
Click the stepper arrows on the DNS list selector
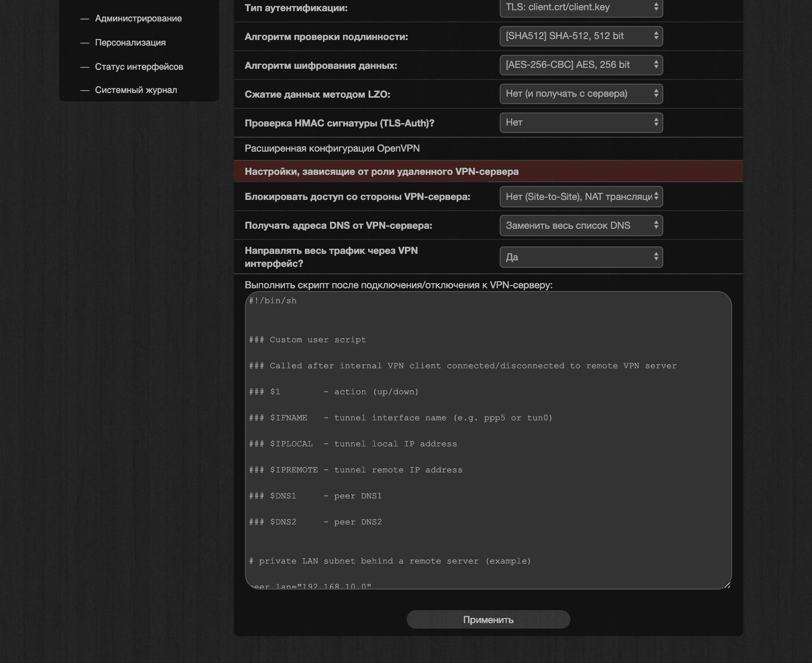coord(656,225)
